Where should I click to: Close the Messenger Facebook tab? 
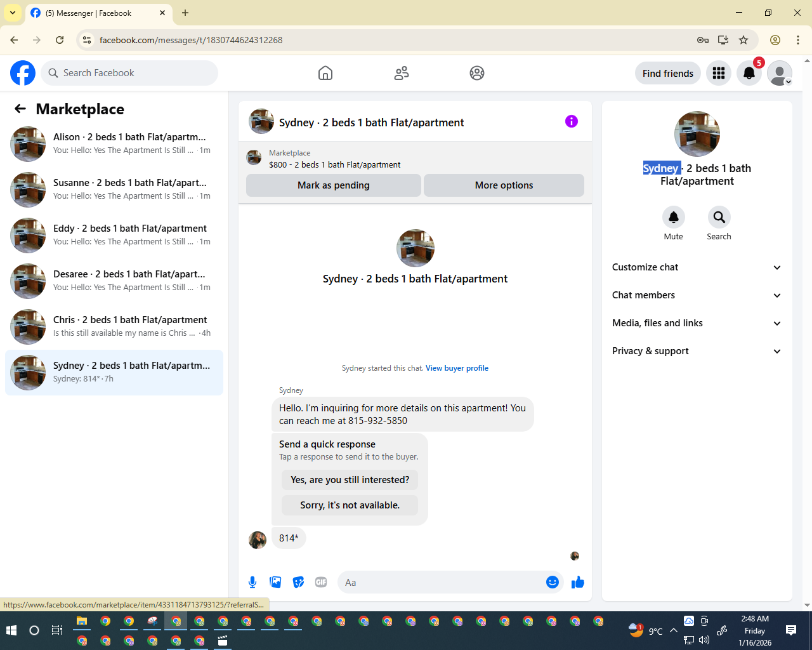[x=162, y=13]
